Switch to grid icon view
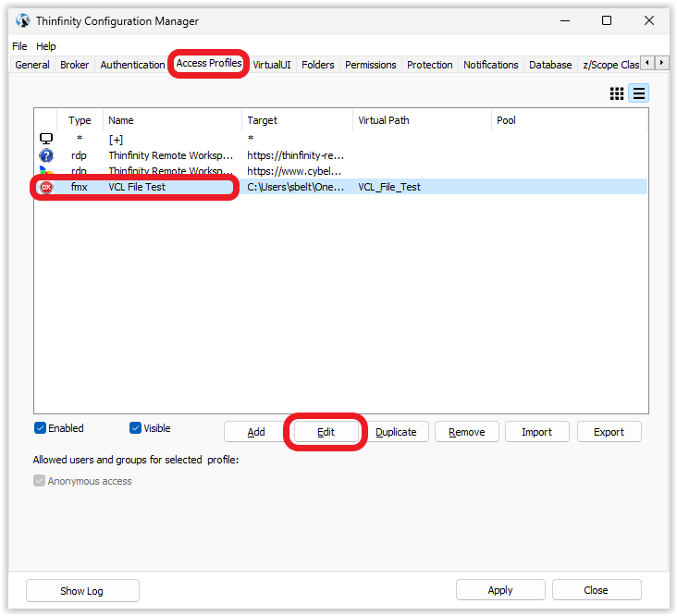Viewport: 677px width, 616px height. pyautogui.click(x=617, y=93)
